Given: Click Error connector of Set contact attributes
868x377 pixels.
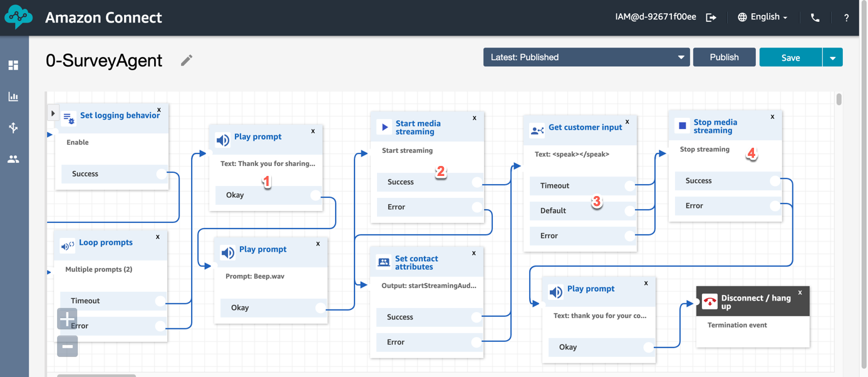Looking at the screenshot, I should coord(477,343).
